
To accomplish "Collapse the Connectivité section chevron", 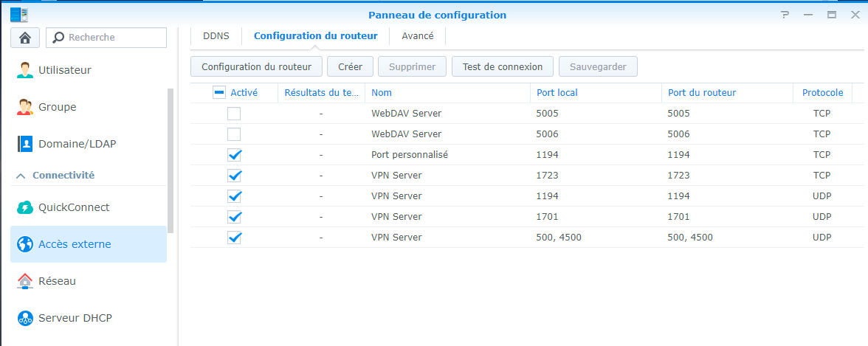I will [x=21, y=176].
